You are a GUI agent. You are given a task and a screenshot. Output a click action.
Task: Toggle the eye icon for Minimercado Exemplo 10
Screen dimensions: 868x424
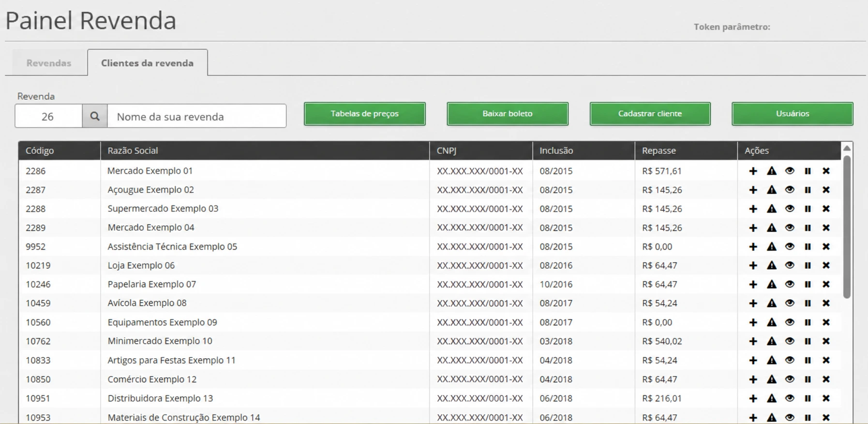(790, 341)
